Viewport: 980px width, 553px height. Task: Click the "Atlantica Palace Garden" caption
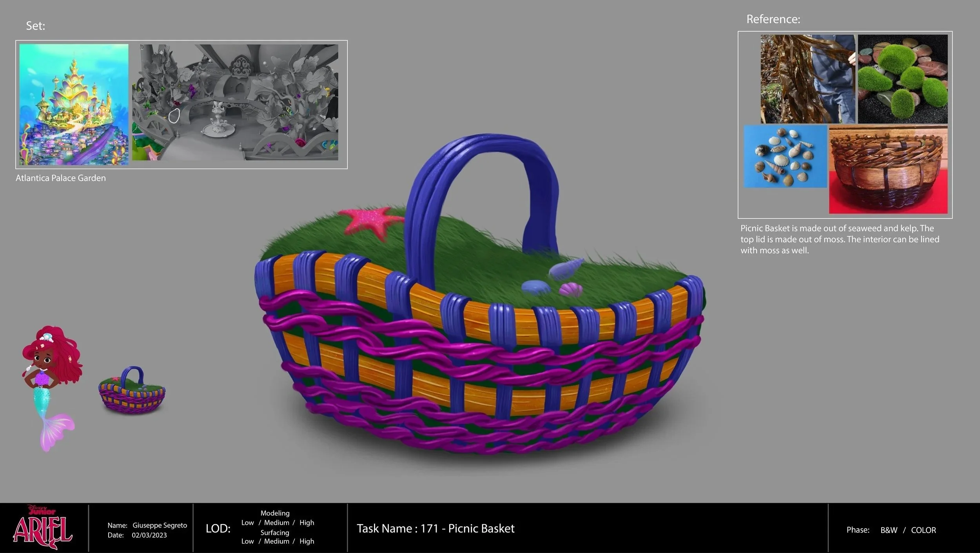click(x=61, y=178)
